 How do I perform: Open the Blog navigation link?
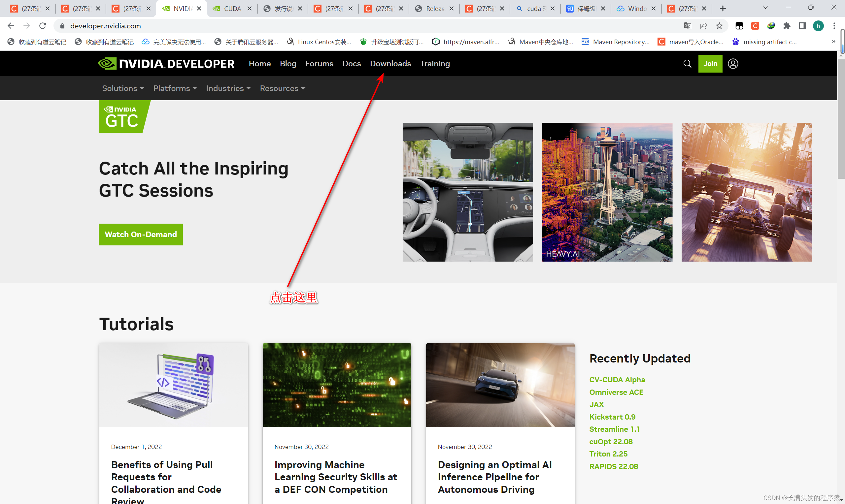point(288,64)
